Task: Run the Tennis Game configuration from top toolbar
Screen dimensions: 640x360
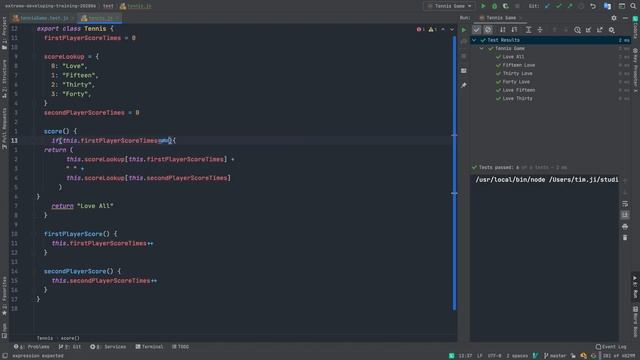Action: tap(483, 6)
